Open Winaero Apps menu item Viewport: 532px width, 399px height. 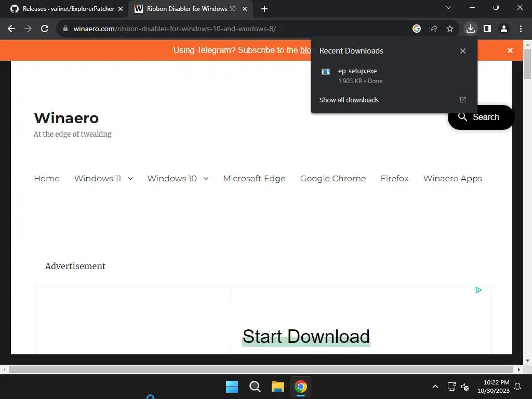453,179
